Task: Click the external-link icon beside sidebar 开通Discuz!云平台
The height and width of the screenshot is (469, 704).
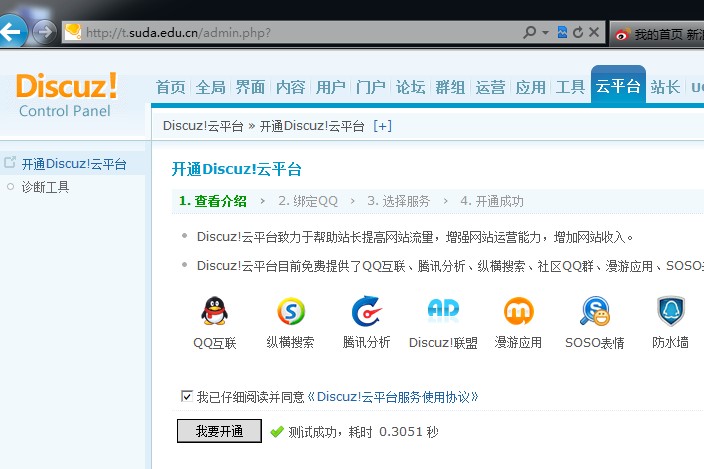Action: 10,162
